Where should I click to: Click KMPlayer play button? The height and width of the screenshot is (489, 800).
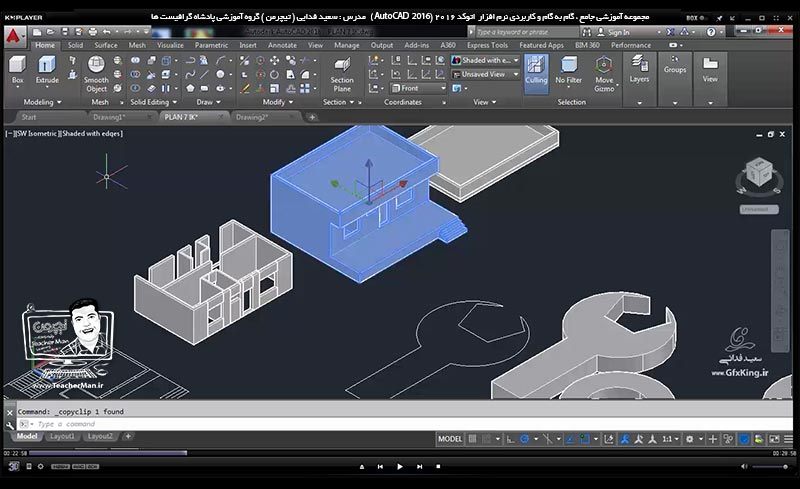click(399, 467)
